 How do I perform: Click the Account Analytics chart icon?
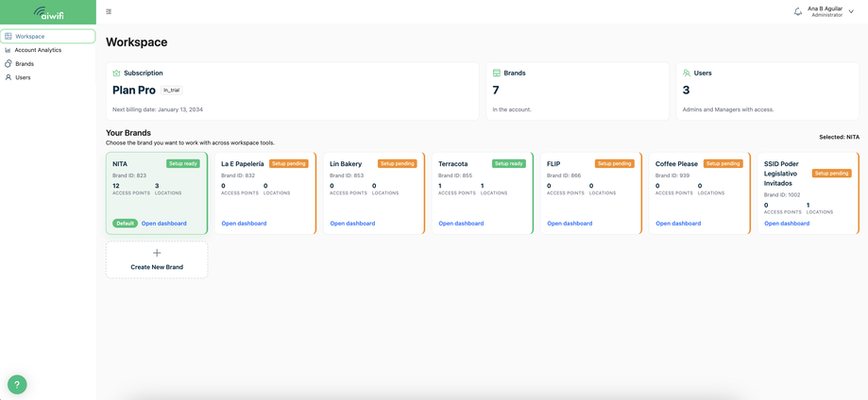9,50
